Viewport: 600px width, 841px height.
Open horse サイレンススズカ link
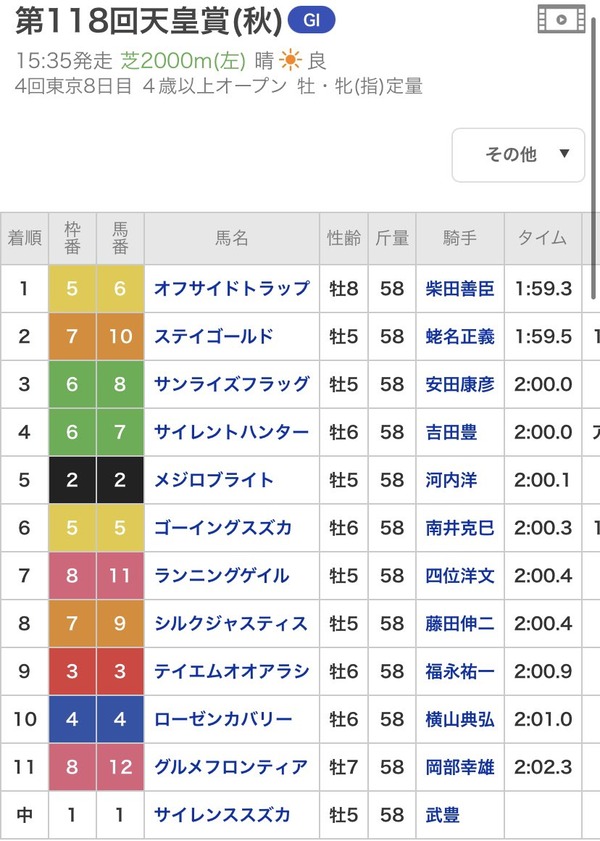click(223, 815)
